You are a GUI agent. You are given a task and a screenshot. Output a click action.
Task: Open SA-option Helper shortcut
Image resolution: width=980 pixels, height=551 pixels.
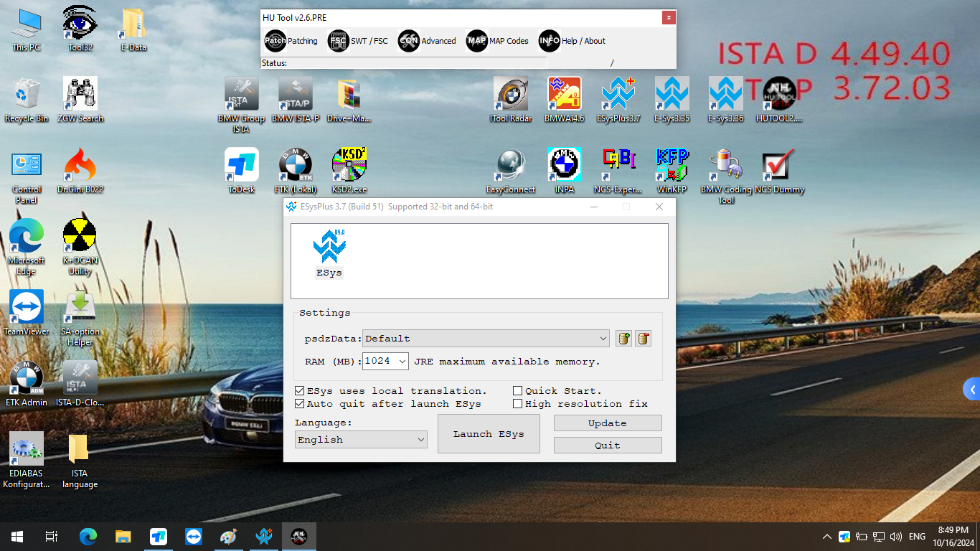pos(80,319)
